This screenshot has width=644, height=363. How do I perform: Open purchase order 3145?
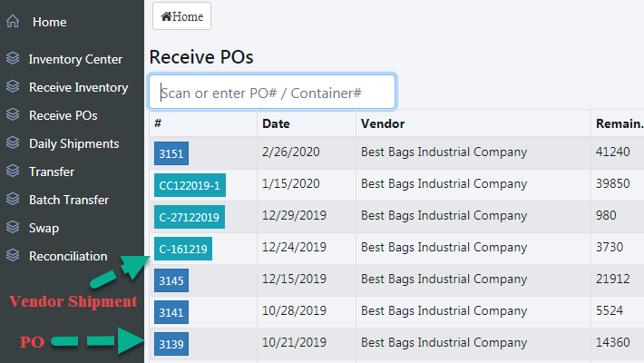click(x=171, y=281)
